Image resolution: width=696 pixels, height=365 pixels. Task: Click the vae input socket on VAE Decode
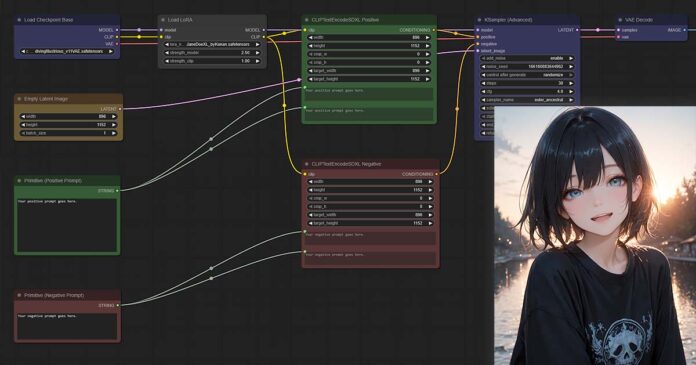point(618,37)
